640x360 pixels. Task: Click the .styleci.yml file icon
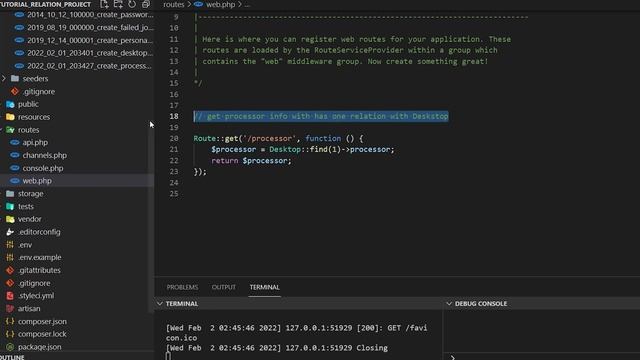click(10, 296)
